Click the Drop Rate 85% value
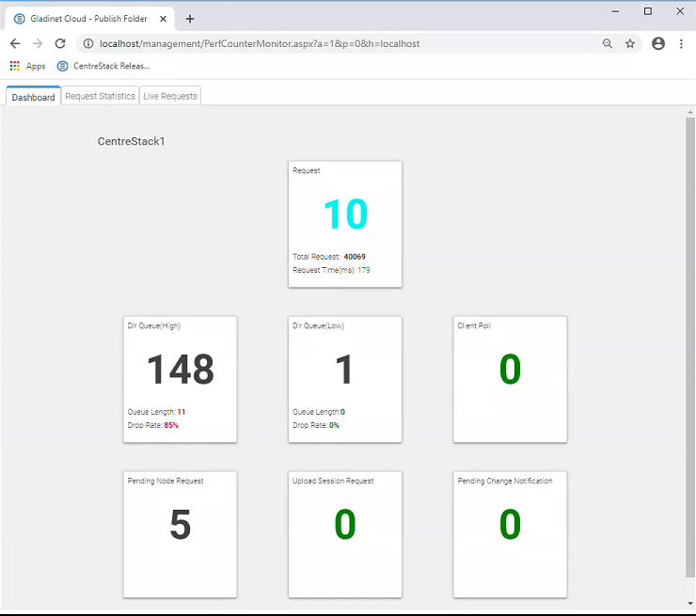This screenshot has width=696, height=616. (x=171, y=425)
